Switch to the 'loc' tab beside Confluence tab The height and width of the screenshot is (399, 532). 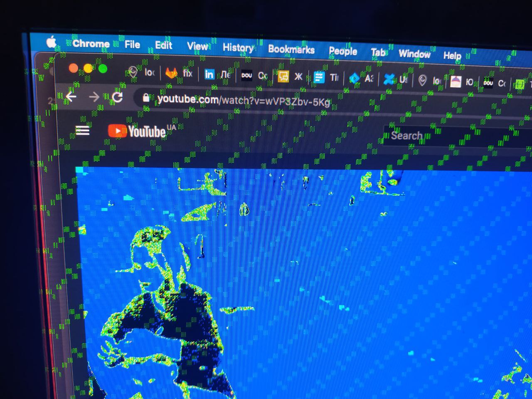click(430, 80)
